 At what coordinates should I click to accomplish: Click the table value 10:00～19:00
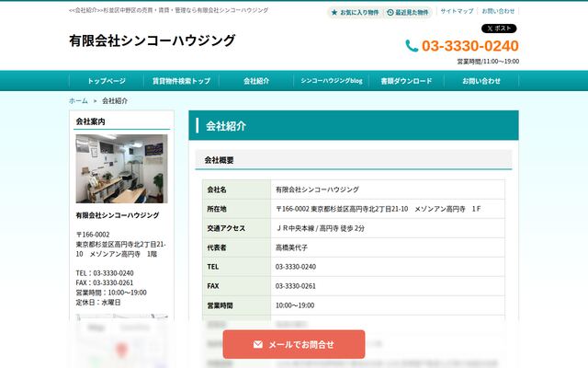click(295, 305)
